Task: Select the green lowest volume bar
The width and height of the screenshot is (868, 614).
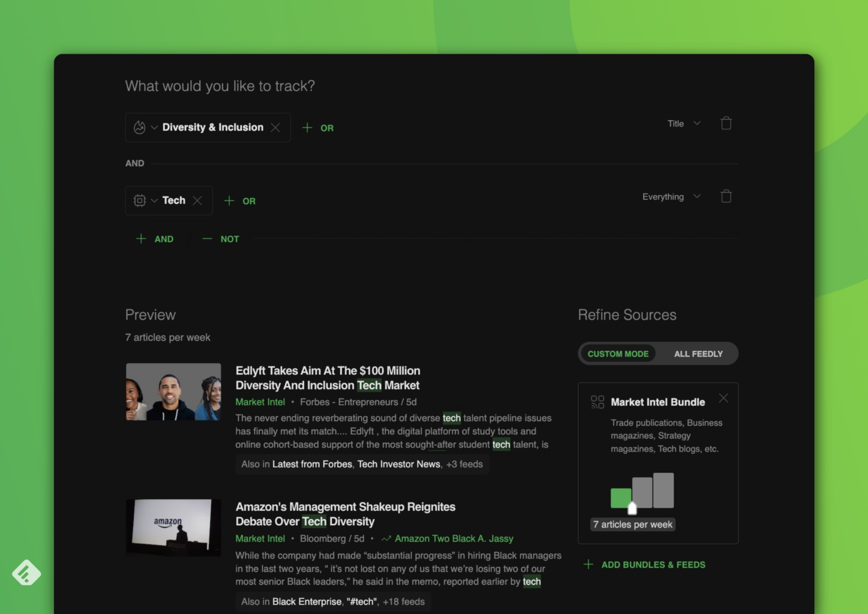Action: click(621, 498)
